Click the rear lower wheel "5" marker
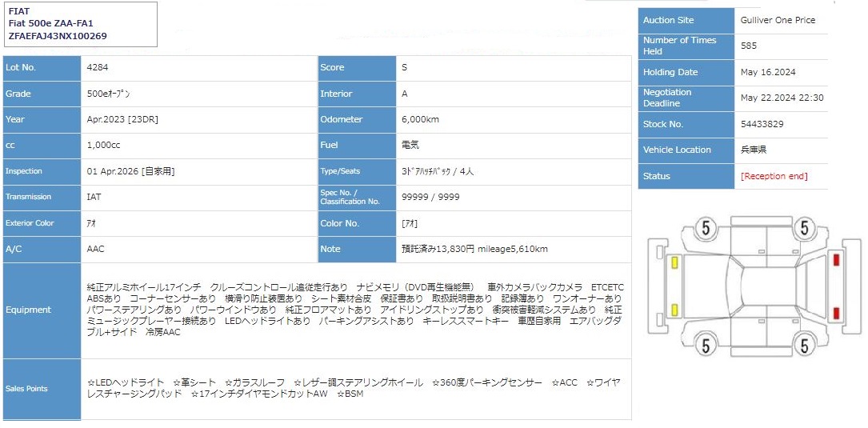Image resolution: width=868 pixels, height=428 pixels. [x=804, y=345]
